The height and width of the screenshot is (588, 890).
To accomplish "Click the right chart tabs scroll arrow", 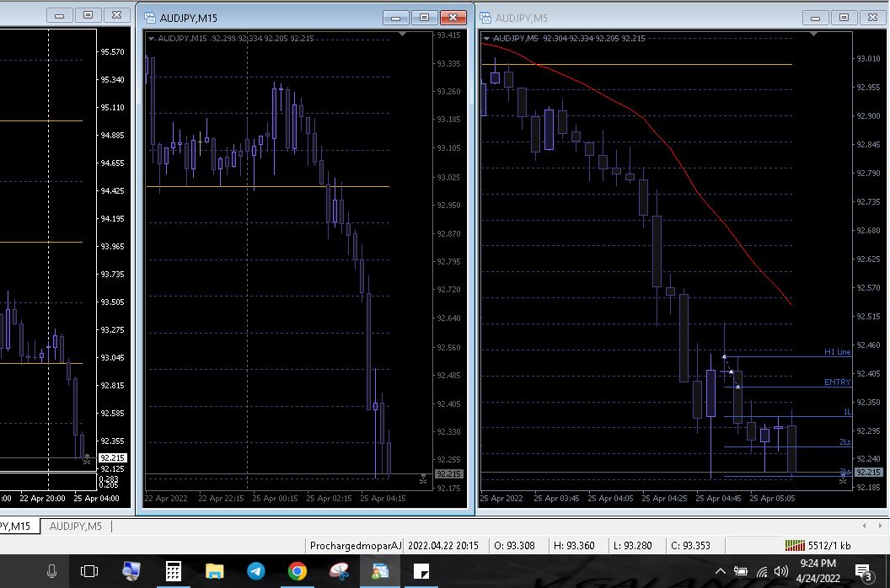I will tap(882, 527).
